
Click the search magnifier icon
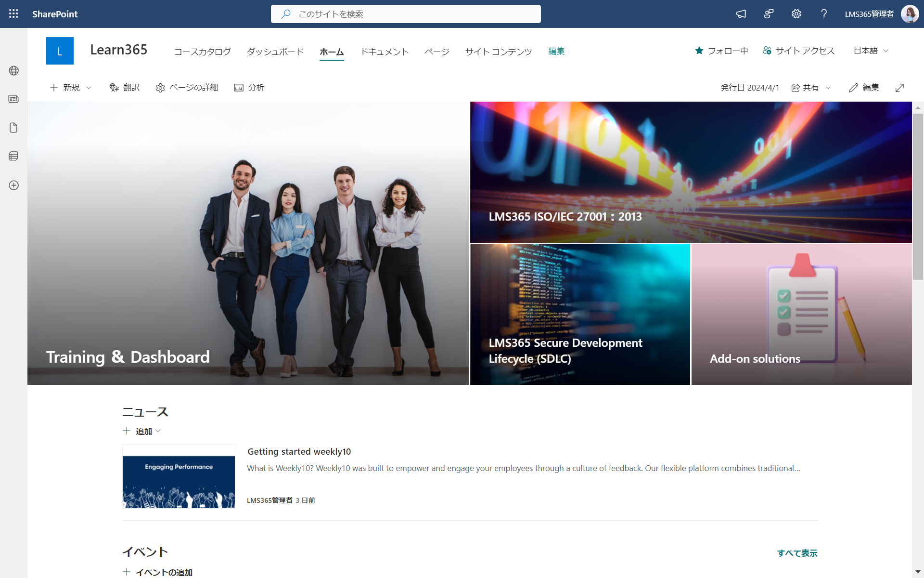286,14
